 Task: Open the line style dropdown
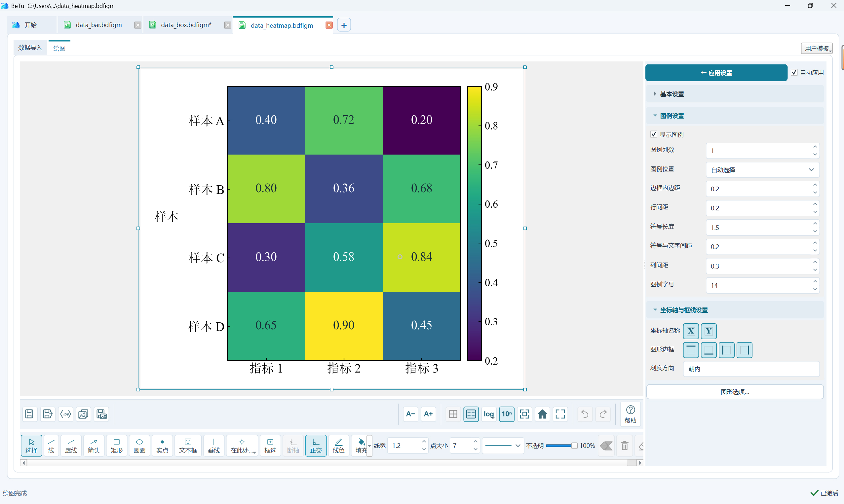click(x=503, y=446)
